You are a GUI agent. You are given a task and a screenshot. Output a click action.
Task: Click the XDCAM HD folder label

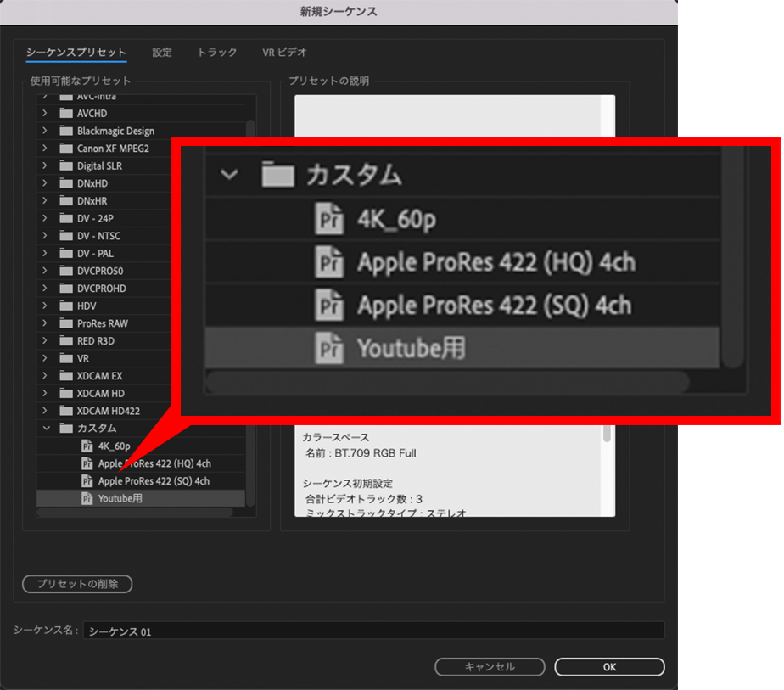100,394
